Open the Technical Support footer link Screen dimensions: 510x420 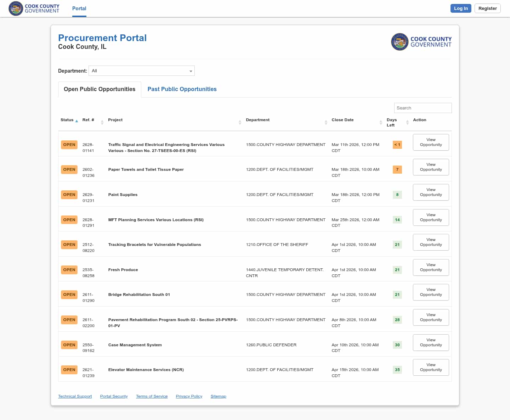click(x=75, y=396)
